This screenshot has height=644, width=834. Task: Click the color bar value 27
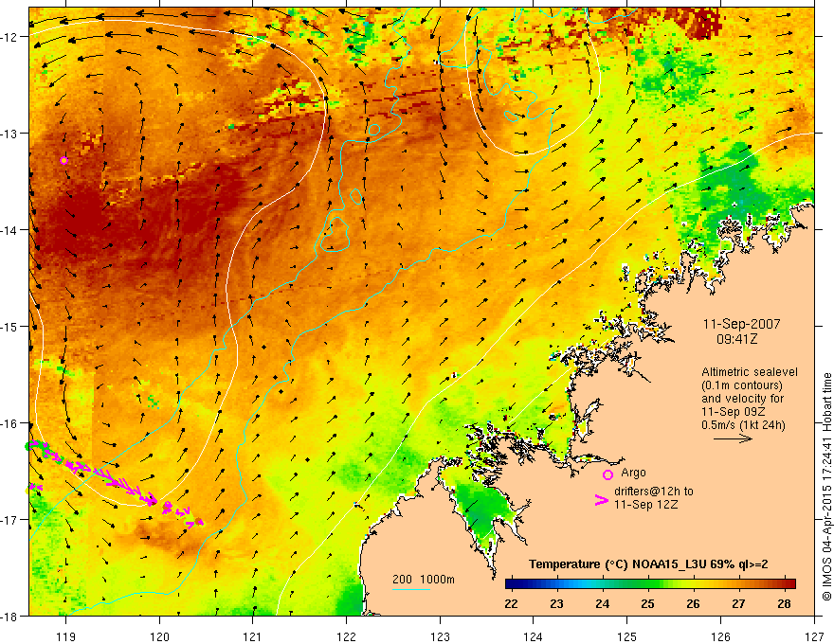click(x=738, y=604)
